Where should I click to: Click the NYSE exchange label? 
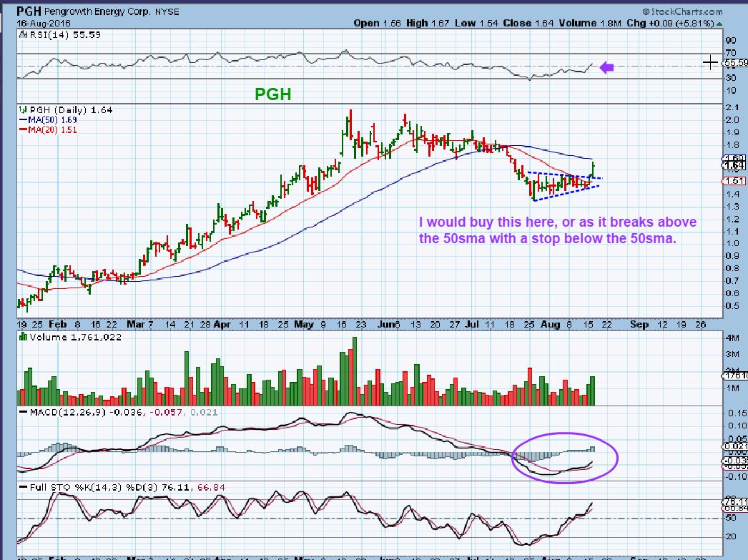pyautogui.click(x=167, y=12)
